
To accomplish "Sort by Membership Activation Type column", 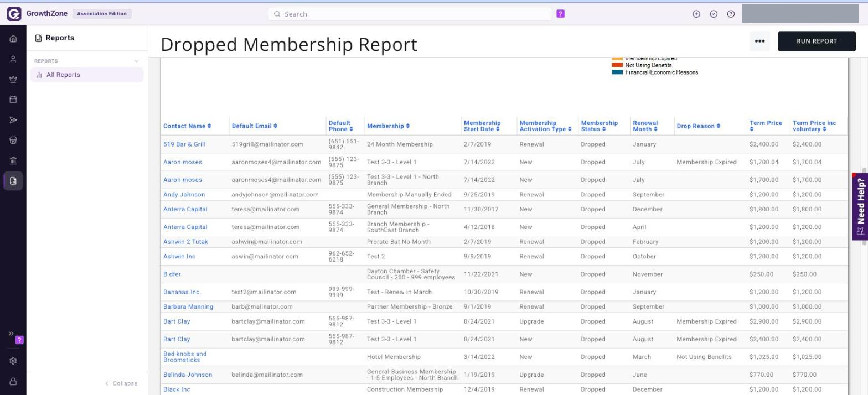I will click(545, 126).
